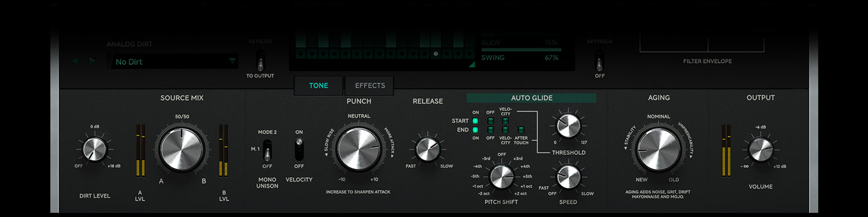The image size is (868, 217).
Task: Enable Auto Glide START ON light
Action: tap(476, 121)
